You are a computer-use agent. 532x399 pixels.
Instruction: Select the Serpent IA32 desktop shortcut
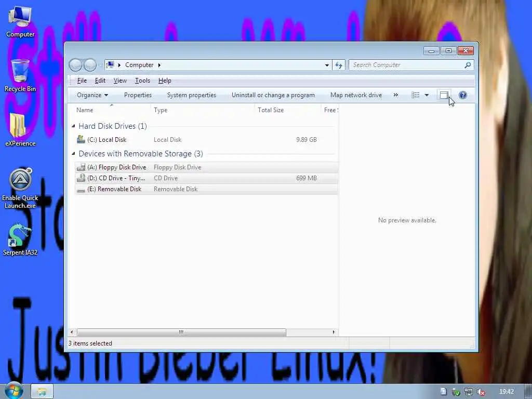(20, 239)
